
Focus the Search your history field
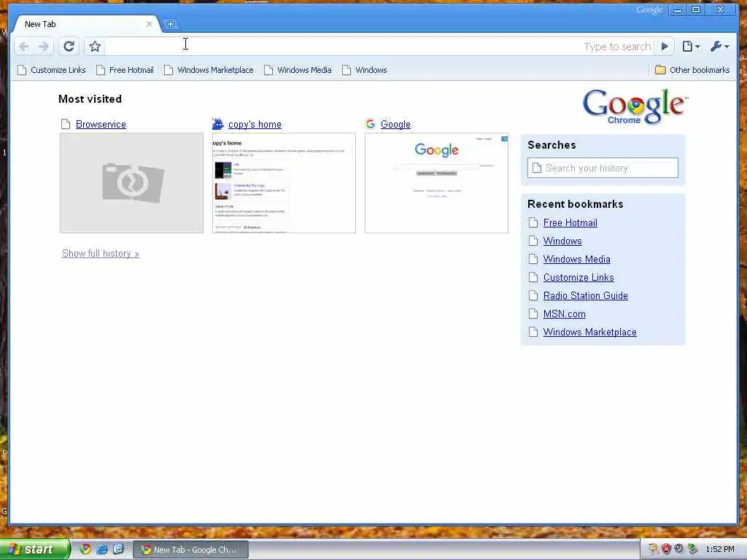603,168
